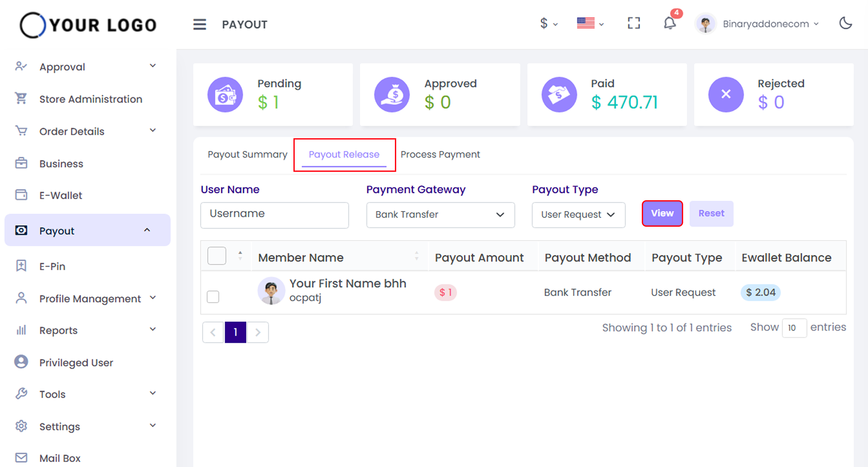This screenshot has height=467, width=868.
Task: Toggle the hamburger sidebar menu icon
Action: (199, 24)
